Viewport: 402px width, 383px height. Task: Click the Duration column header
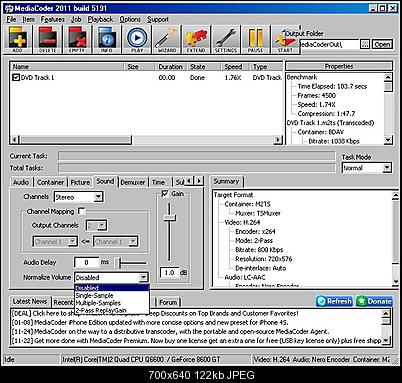[x=171, y=67]
